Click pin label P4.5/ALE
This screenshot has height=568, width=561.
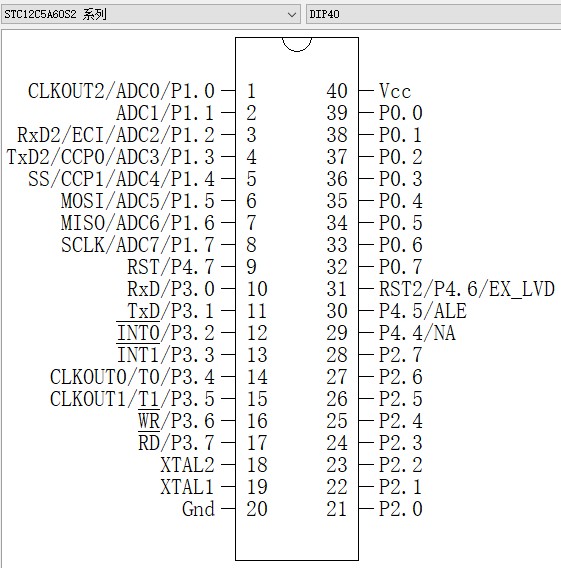pyautogui.click(x=423, y=311)
